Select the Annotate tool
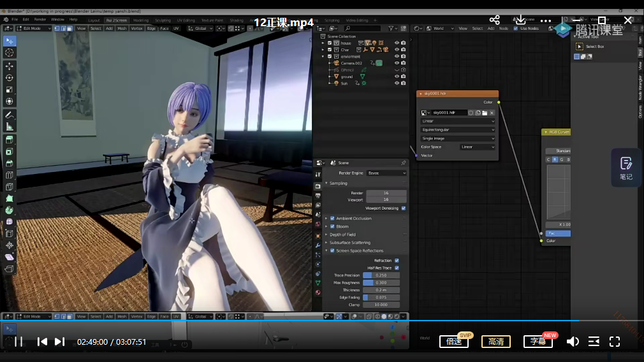 [10, 115]
